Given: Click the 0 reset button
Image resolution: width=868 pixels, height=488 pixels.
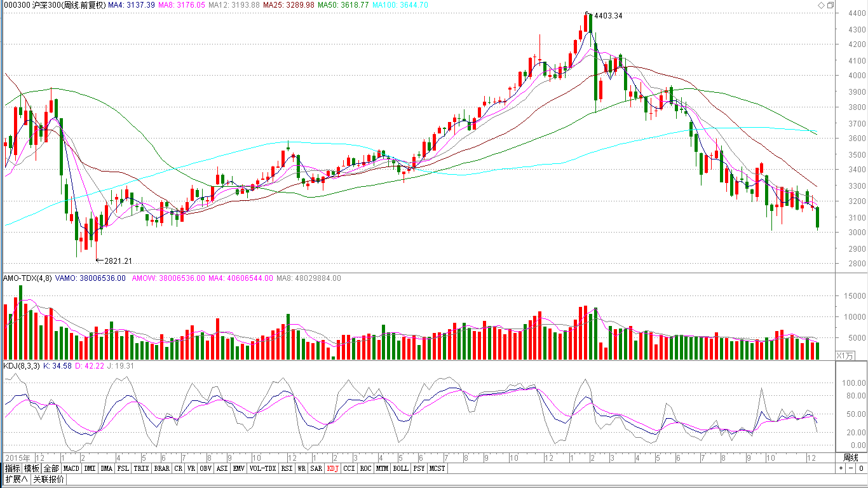Looking at the screenshot, I should (x=861, y=468).
